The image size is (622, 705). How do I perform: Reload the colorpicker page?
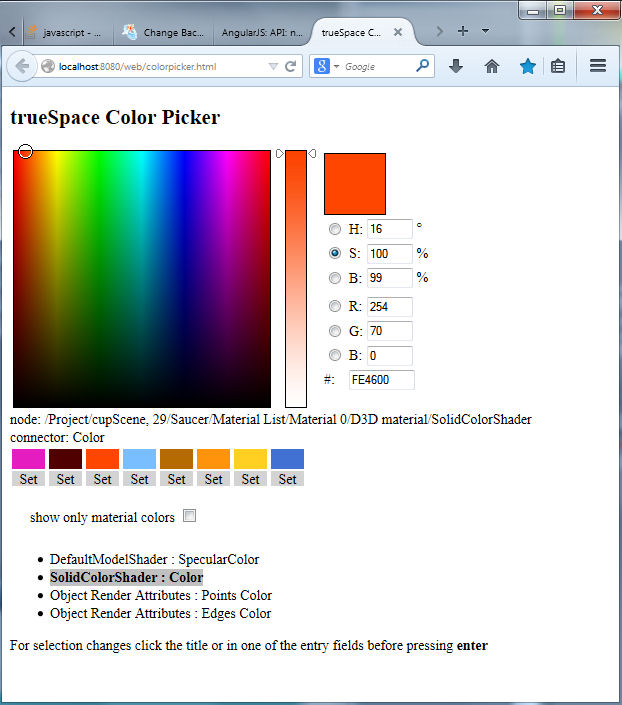291,67
